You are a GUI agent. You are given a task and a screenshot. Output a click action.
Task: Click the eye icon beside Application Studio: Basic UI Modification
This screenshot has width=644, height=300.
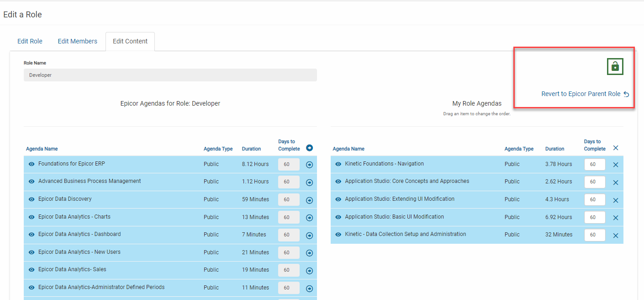(338, 217)
